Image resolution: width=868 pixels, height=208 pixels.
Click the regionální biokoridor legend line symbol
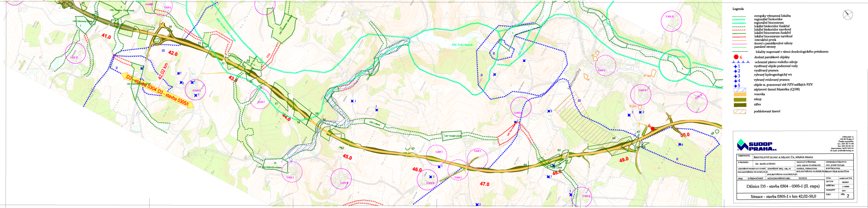click(x=739, y=20)
